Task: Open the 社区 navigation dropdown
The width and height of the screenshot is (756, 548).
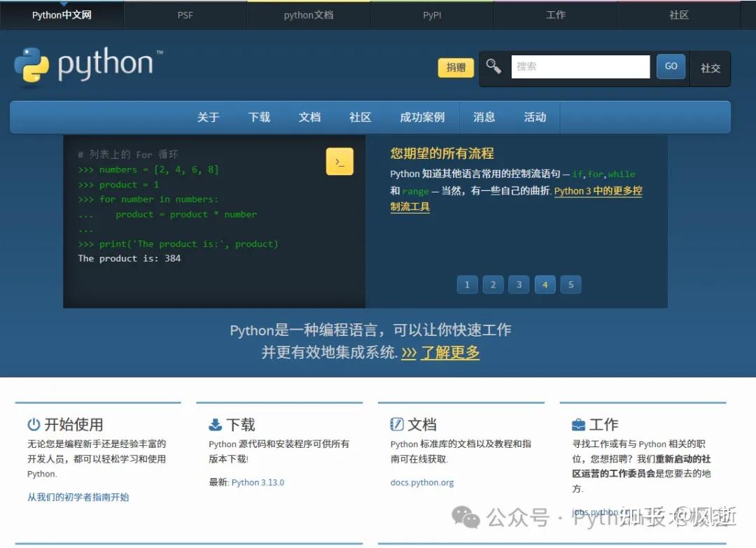Action: (360, 117)
